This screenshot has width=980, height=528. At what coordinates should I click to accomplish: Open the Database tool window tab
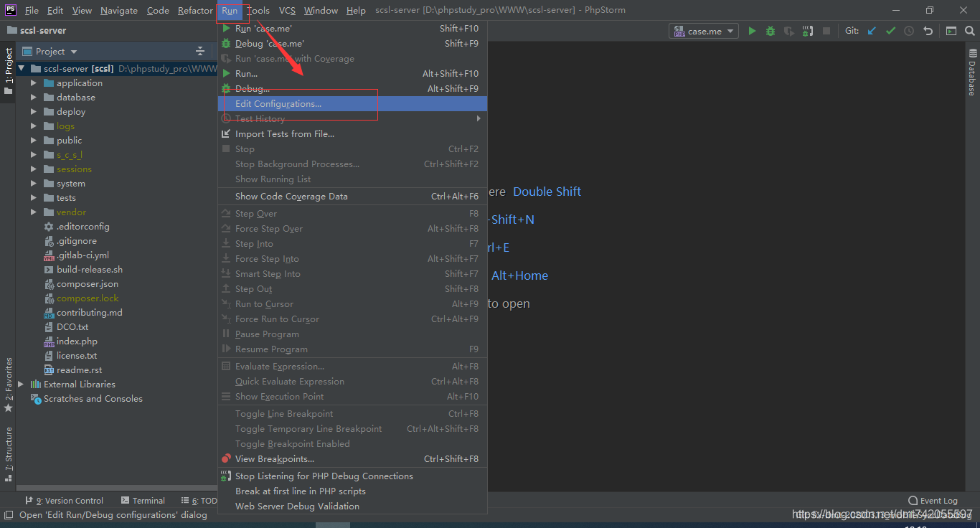972,72
